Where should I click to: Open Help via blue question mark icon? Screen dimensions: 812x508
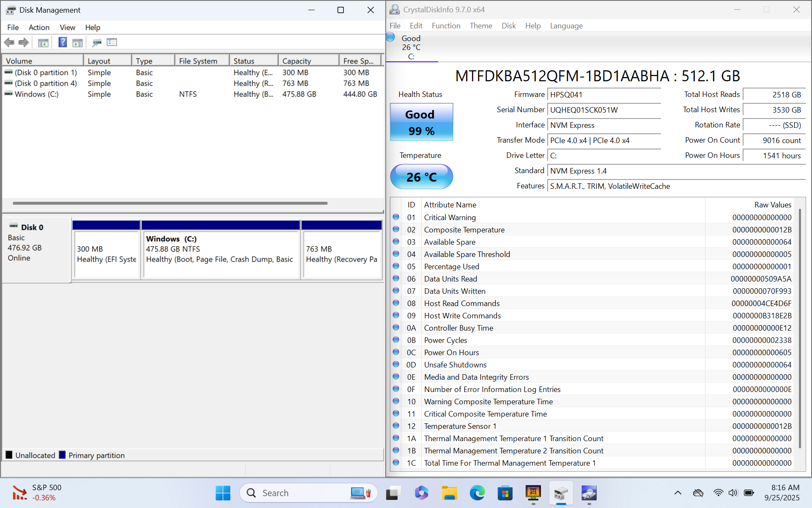click(x=63, y=42)
